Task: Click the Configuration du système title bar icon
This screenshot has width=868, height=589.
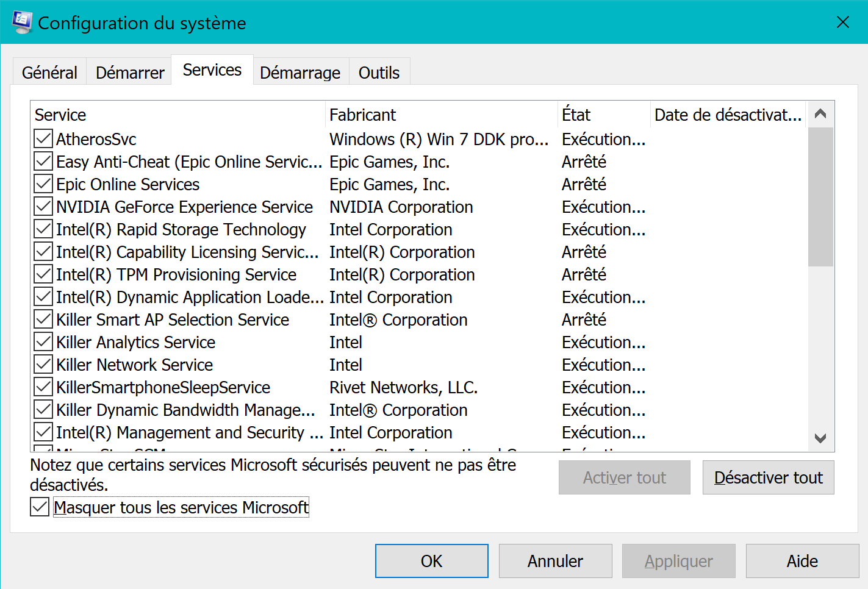Action: pyautogui.click(x=22, y=23)
